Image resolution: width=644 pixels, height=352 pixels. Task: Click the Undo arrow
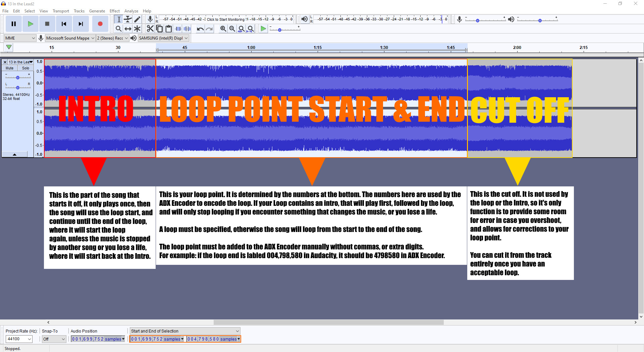[200, 29]
